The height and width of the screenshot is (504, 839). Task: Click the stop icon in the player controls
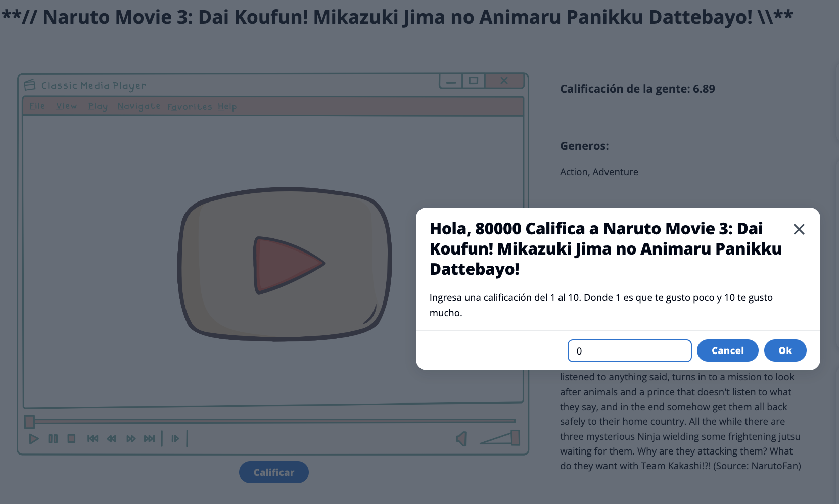click(71, 438)
